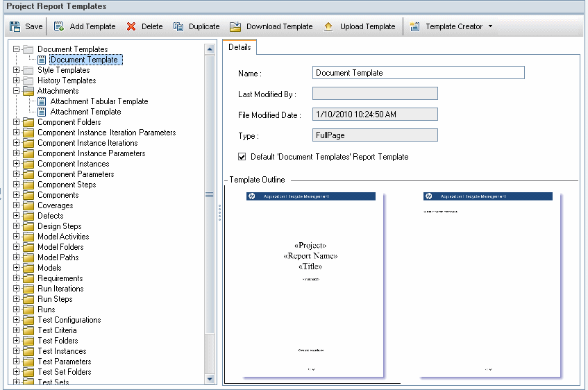588x390 pixels.
Task: Click the Add Template icon
Action: pos(59,27)
